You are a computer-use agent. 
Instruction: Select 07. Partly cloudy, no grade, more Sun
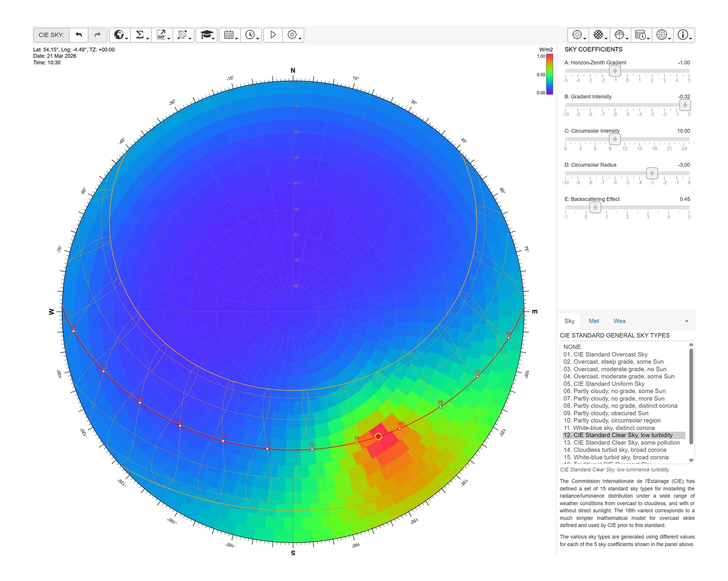(624, 398)
